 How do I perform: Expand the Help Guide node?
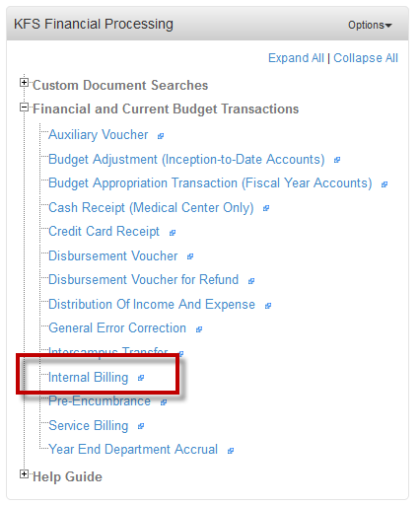(x=24, y=474)
